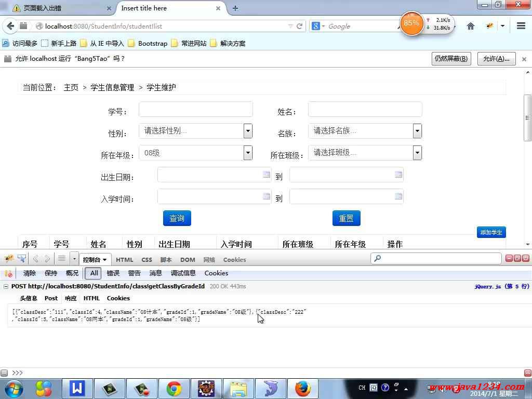532x399 pixels.
Task: Click the break-on-errors icon in console toolbar
Action: click(8, 273)
